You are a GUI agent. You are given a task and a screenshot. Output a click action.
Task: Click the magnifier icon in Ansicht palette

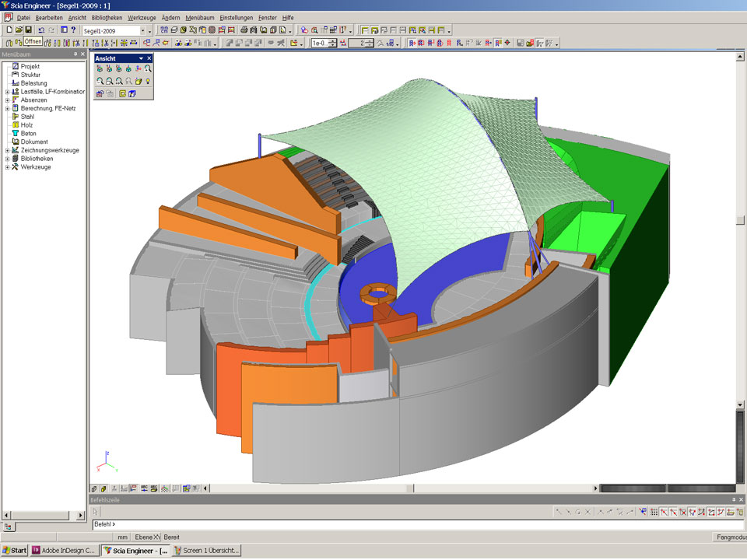148,69
